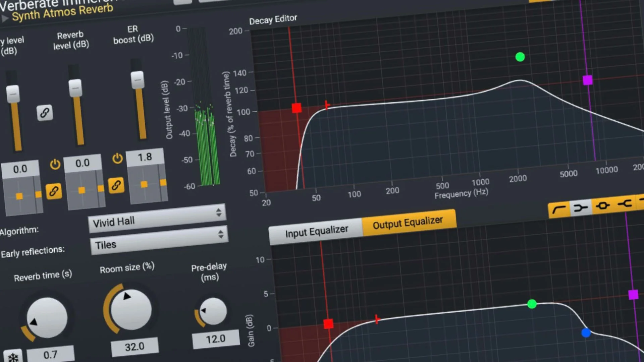Click the high-pass filter shape icon
The image size is (644, 362).
[558, 210]
